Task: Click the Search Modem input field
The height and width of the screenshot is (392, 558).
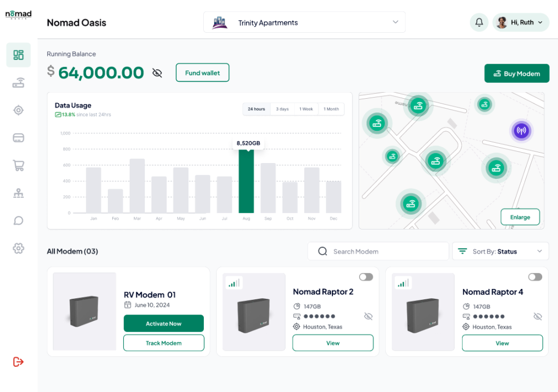Action: tap(378, 251)
